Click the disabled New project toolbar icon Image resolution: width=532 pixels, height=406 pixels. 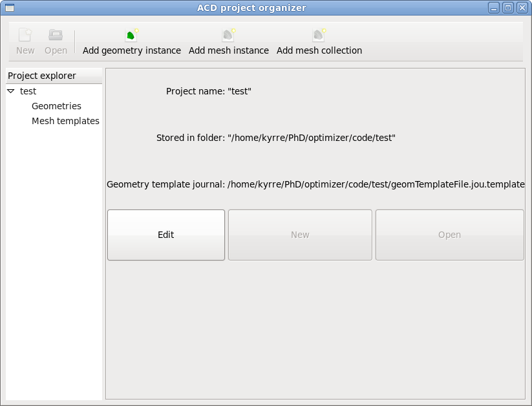[x=25, y=36]
